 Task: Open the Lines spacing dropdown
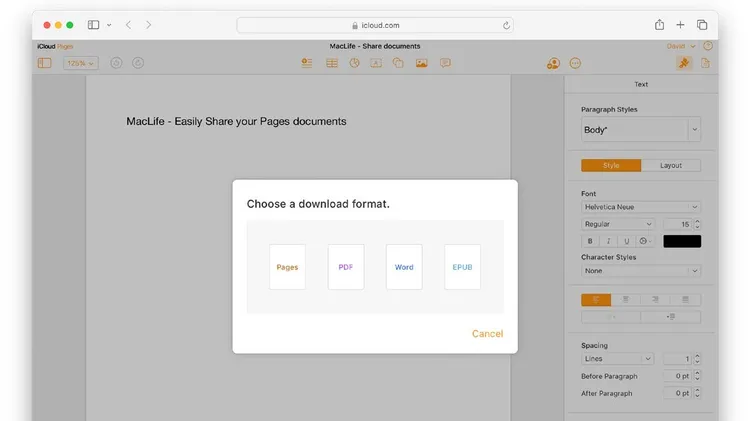click(x=618, y=359)
